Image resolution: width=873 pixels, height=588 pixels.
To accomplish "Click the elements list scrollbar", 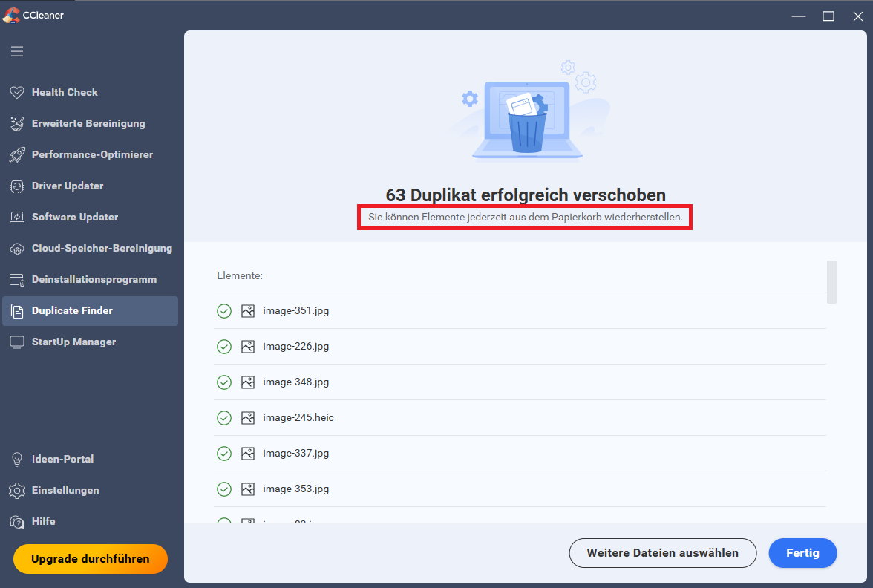I will pyautogui.click(x=831, y=282).
